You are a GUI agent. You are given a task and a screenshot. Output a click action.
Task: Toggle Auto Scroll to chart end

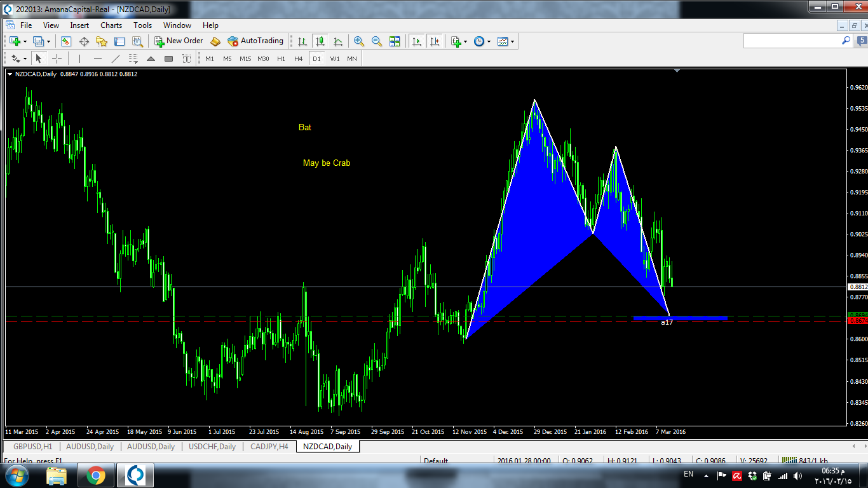coord(417,41)
